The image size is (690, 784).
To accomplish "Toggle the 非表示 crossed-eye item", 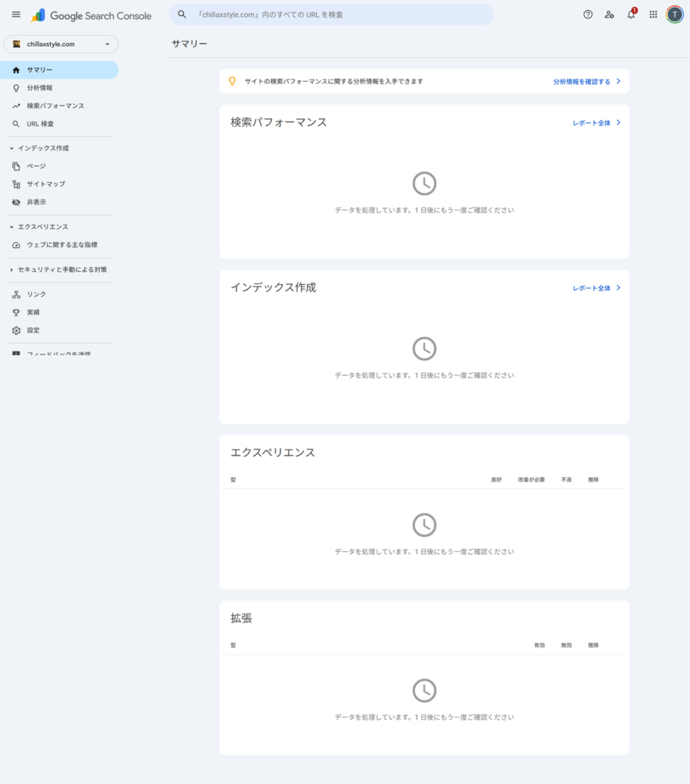I will [32, 202].
